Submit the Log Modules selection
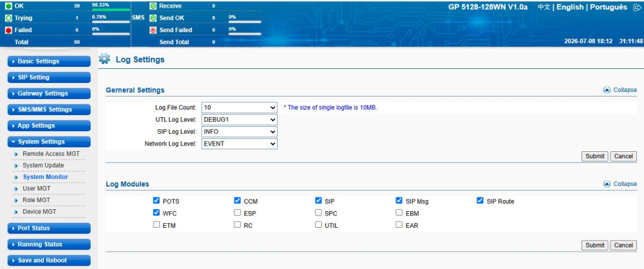The image size is (644, 269). [594, 245]
